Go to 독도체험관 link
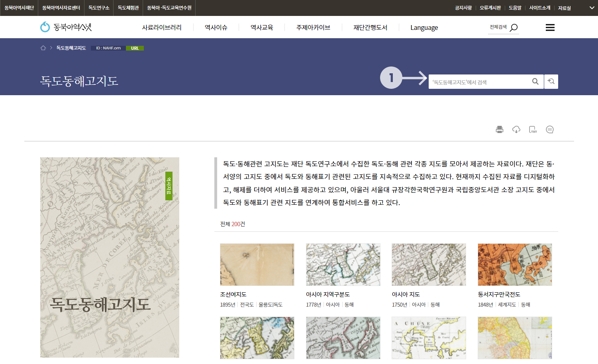598x364 pixels. [128, 8]
